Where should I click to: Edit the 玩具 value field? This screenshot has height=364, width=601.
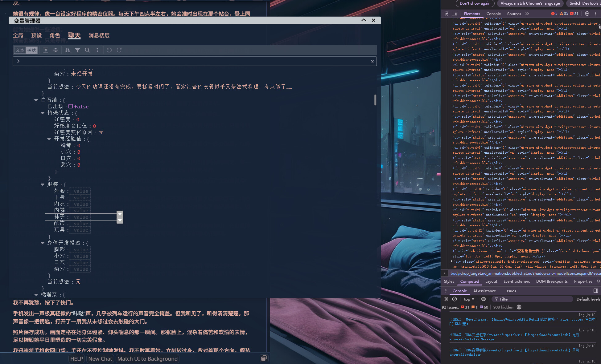(x=80, y=230)
